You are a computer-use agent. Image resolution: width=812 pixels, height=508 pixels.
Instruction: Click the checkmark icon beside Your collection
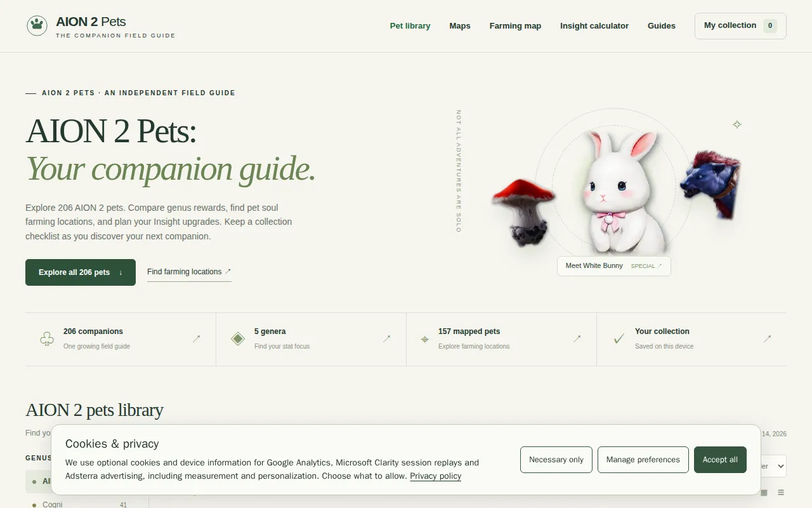coord(619,339)
